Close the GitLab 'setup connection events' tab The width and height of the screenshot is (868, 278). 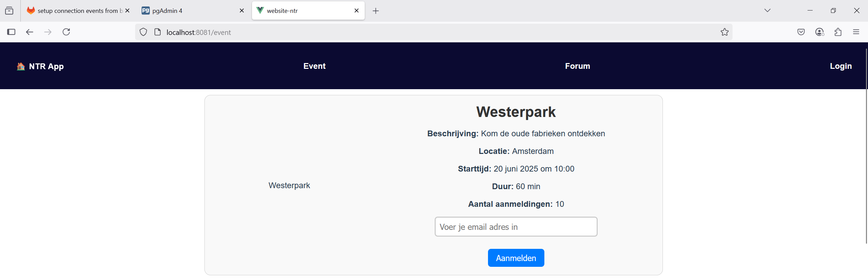[x=127, y=11]
